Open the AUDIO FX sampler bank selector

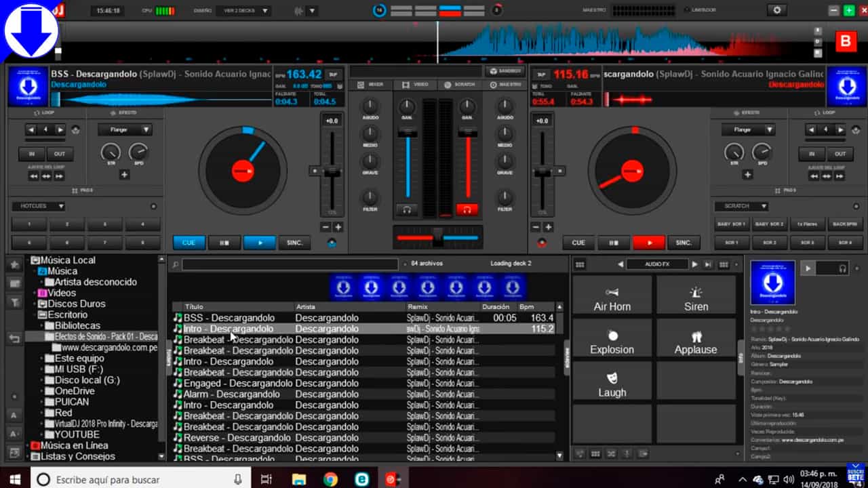pos(657,264)
